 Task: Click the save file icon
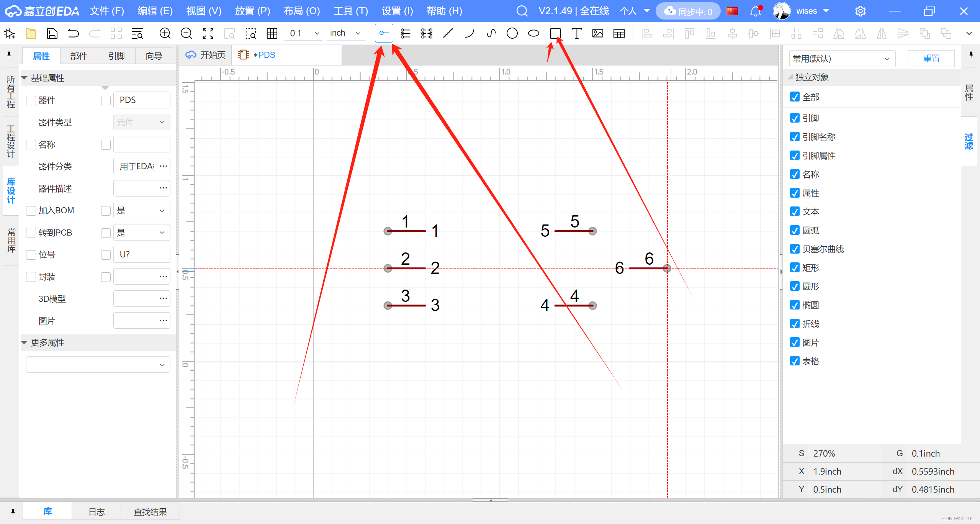tap(52, 33)
